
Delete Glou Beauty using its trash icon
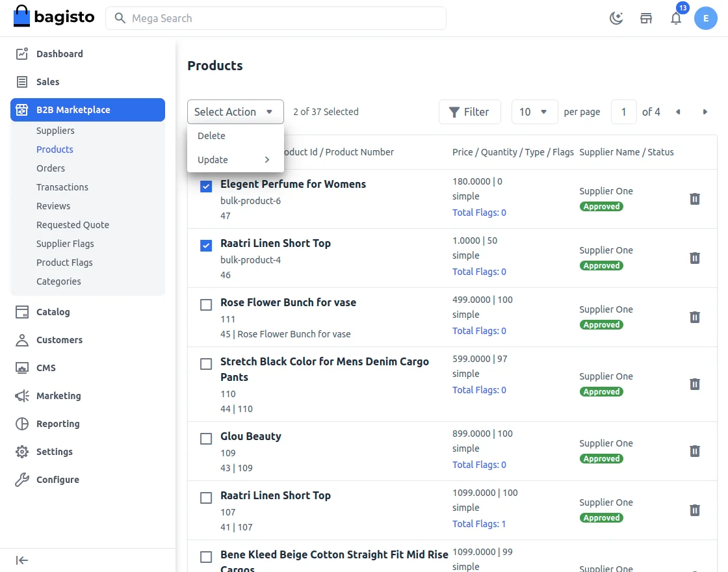694,450
